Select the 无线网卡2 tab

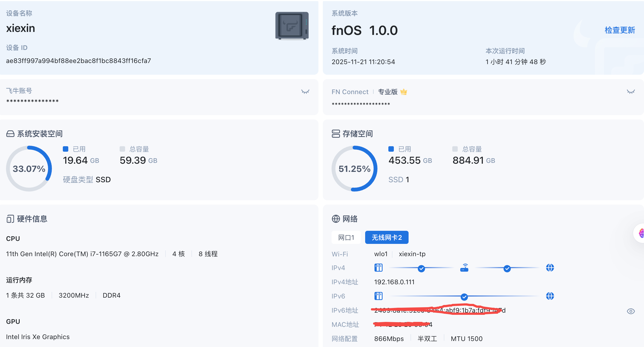(x=386, y=237)
